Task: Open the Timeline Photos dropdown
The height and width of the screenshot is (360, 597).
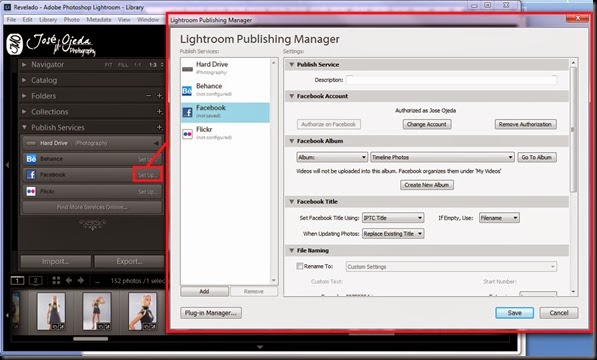Action: 442,157
